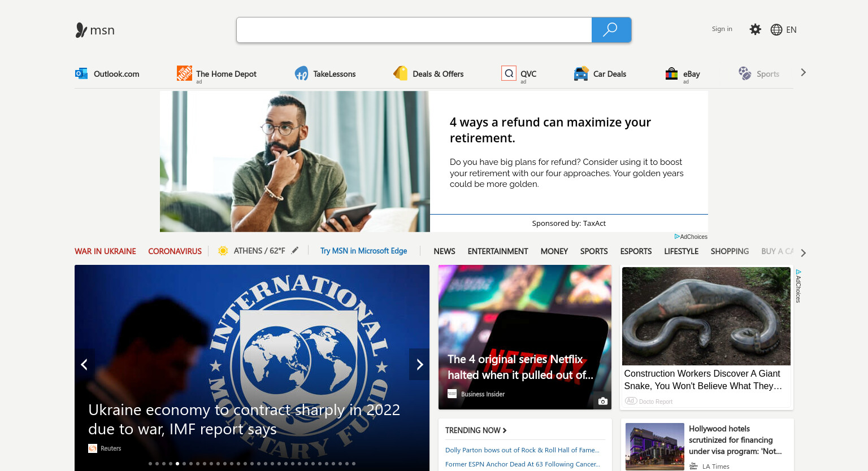Viewport: 868px width, 471px height.
Task: Click the camera gallery icon on Netflix card
Action: [603, 401]
